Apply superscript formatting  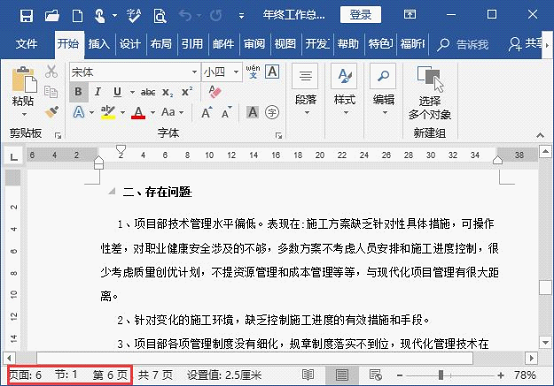[x=187, y=92]
